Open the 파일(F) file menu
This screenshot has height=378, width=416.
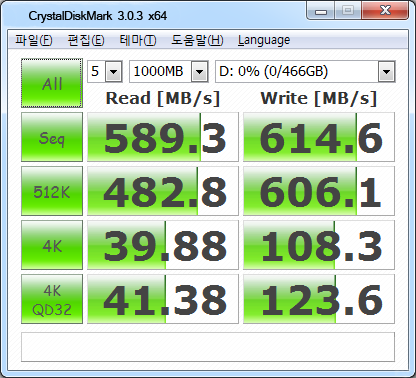34,40
